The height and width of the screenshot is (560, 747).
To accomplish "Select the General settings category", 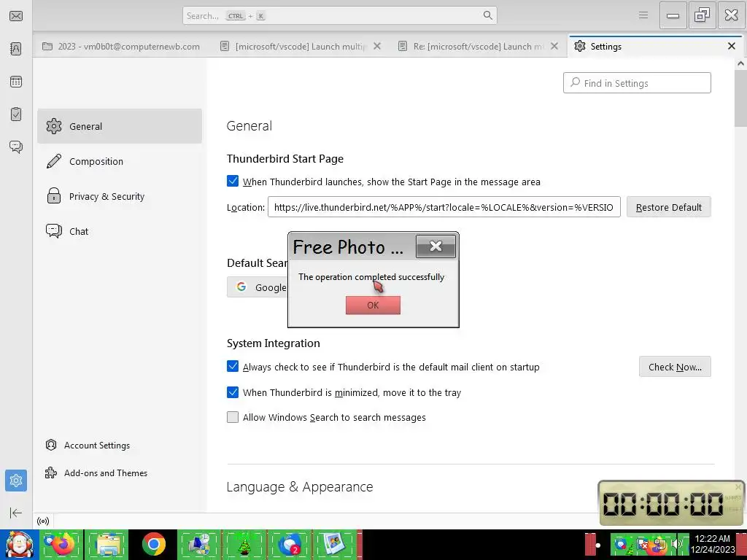I will pos(120,126).
